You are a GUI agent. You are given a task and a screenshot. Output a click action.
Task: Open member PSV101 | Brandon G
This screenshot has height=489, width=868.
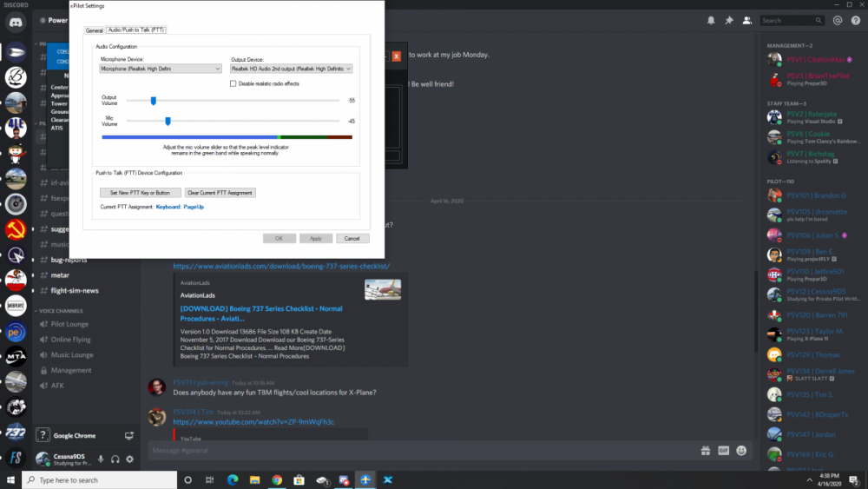coord(815,195)
